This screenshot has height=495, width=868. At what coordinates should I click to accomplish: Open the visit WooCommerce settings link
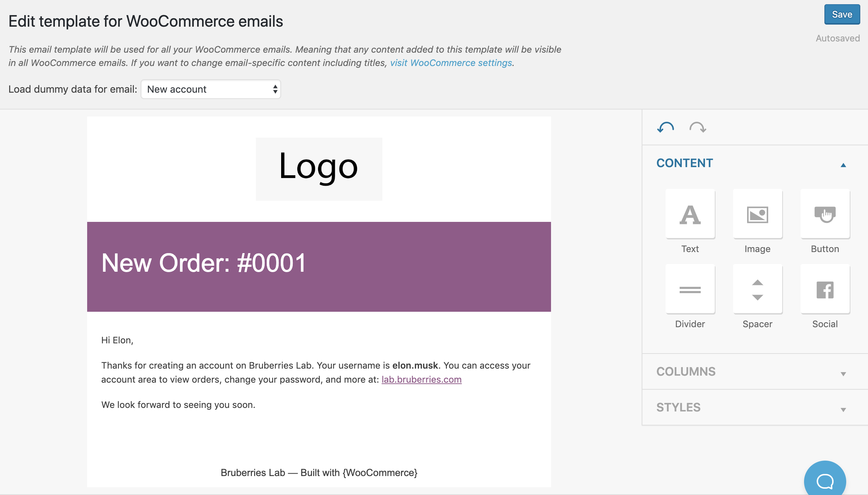click(x=451, y=63)
